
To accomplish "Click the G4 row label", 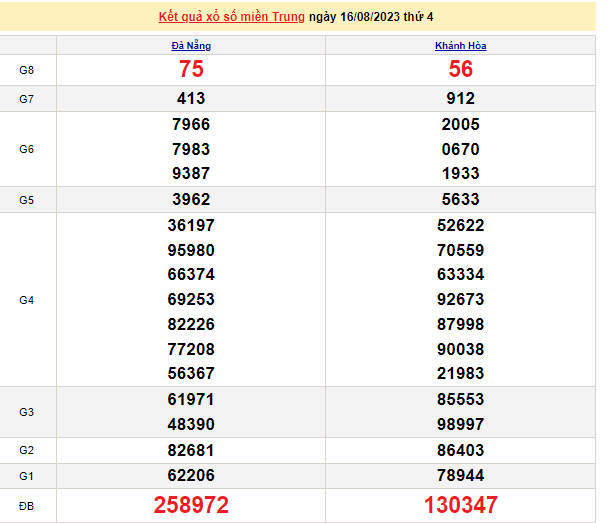I will coord(27,300).
